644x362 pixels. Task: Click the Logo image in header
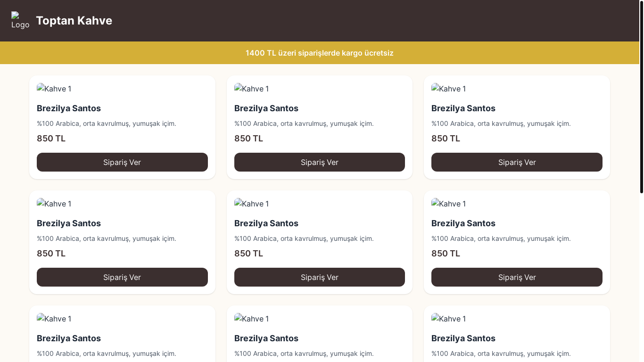(20, 21)
